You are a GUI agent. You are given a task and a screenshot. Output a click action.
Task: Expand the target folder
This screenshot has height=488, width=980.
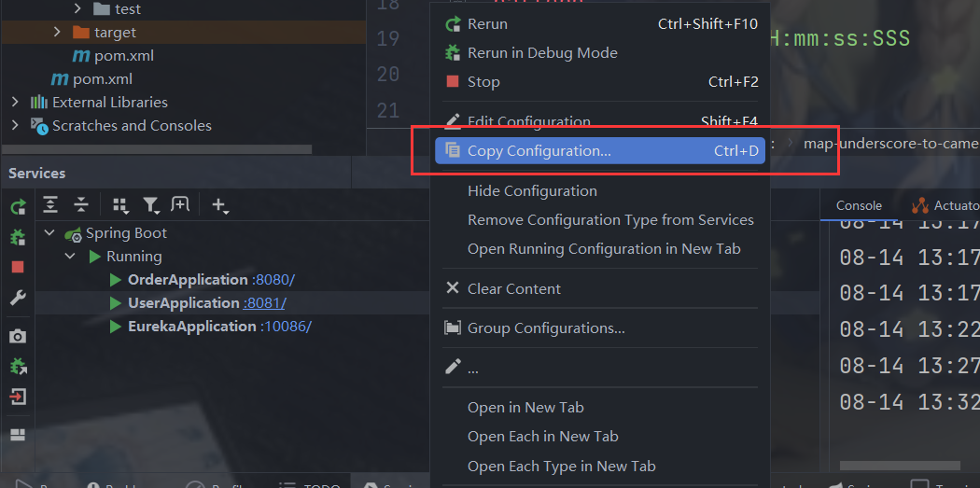click(58, 33)
